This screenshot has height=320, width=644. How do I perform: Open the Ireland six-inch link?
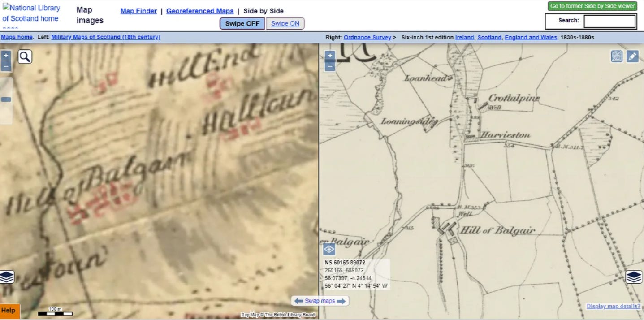coord(464,38)
